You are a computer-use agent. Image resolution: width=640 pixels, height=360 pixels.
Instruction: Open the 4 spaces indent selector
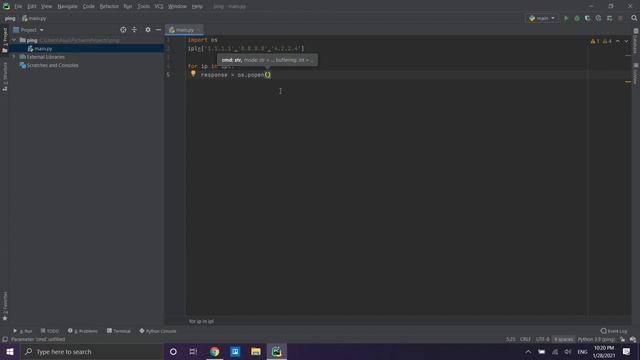coord(564,340)
